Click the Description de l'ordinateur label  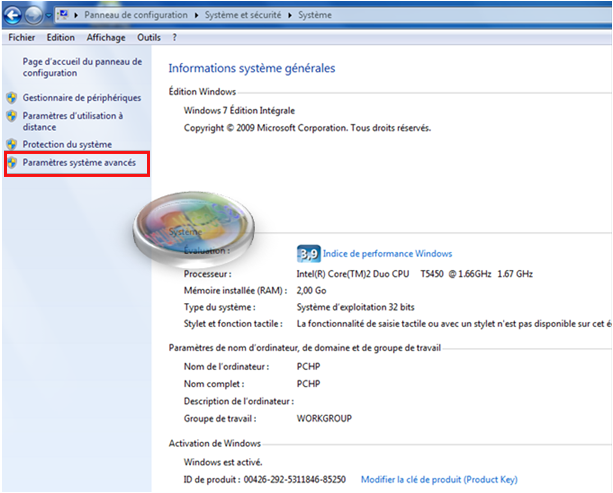coord(239,401)
